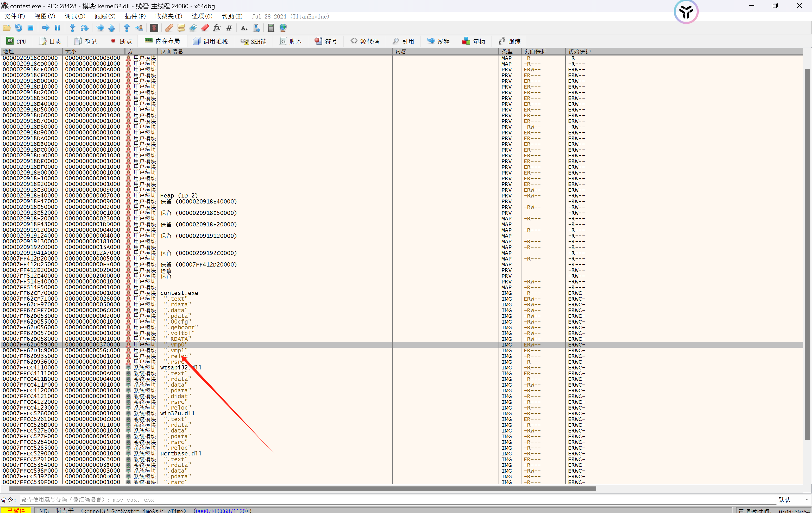This screenshot has height=513, width=812.
Task: Focus the command input field
Action: tap(397, 499)
